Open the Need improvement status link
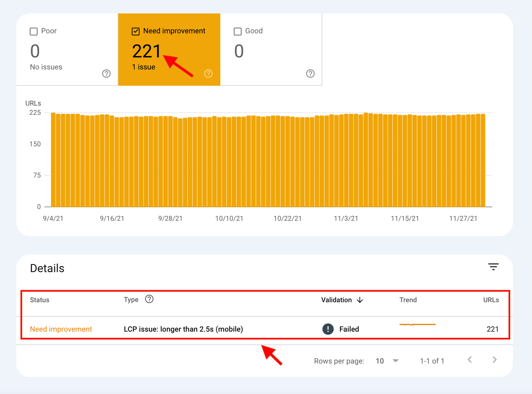 pyautogui.click(x=61, y=329)
